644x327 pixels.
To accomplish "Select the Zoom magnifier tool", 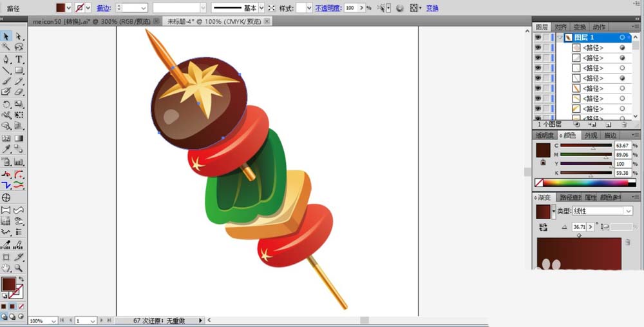I will tap(19, 268).
